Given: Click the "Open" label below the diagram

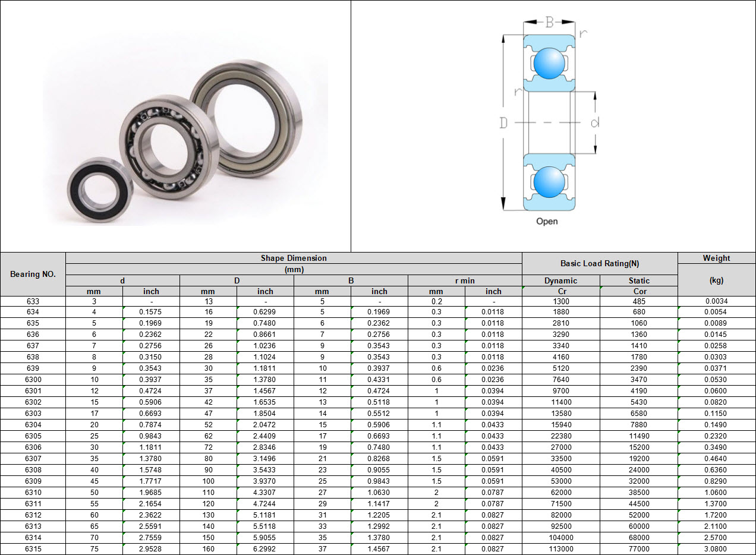Looking at the screenshot, I should (x=547, y=222).
